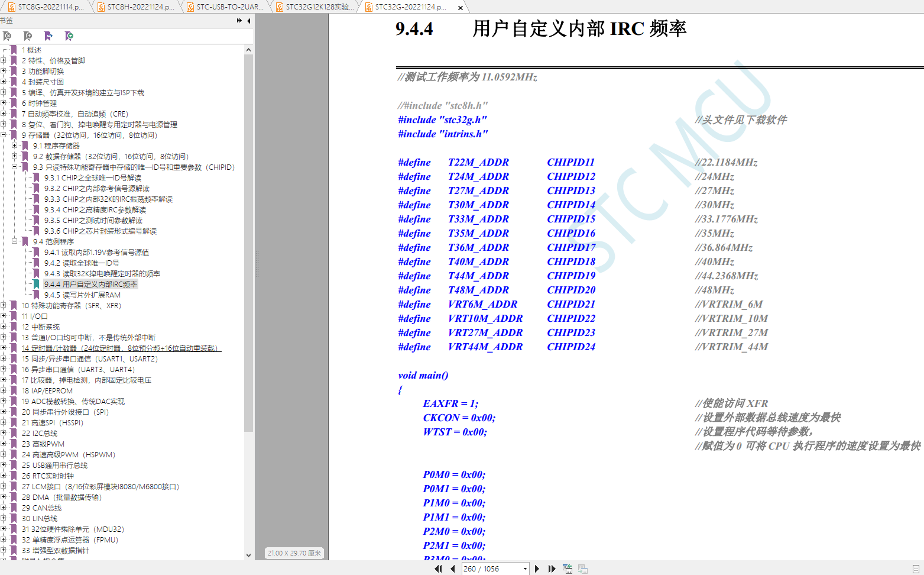
Task: Close the STC32G-20221124 tab
Action: 461,8
